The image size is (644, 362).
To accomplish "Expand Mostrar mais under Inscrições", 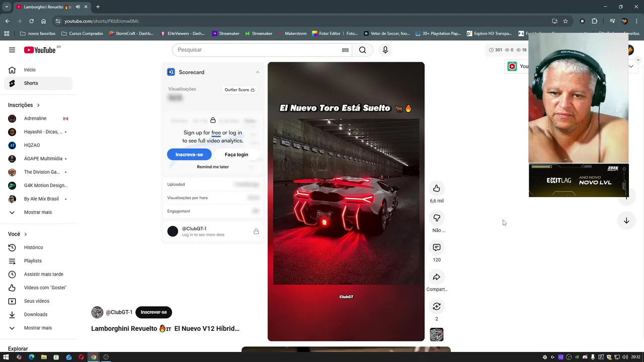I will click(38, 212).
